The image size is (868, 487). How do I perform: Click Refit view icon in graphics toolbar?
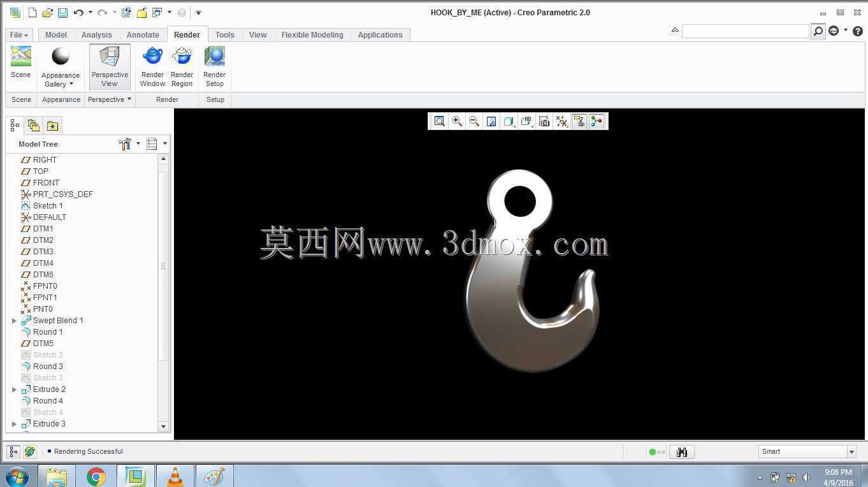(440, 121)
